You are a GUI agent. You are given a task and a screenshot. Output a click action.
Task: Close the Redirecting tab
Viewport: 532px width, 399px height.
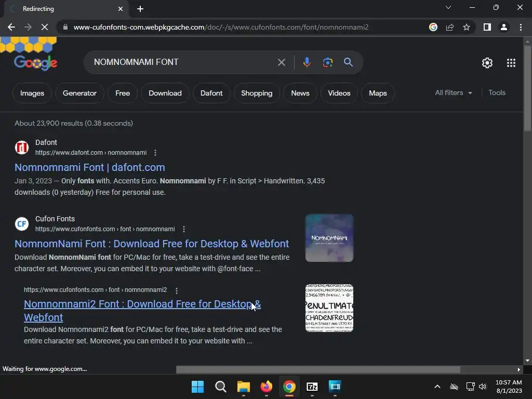coord(121,9)
